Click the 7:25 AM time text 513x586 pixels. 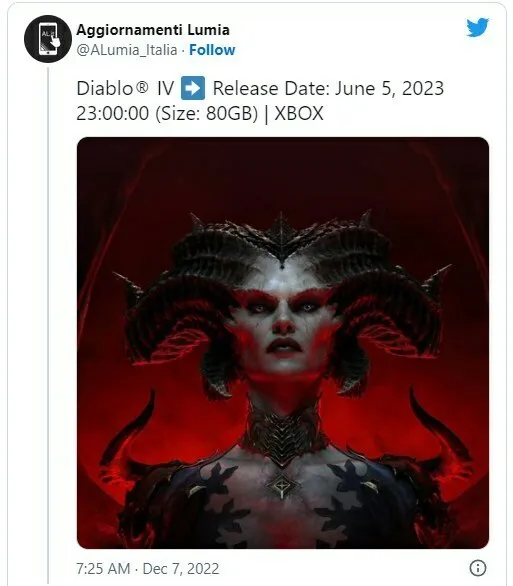(103, 568)
